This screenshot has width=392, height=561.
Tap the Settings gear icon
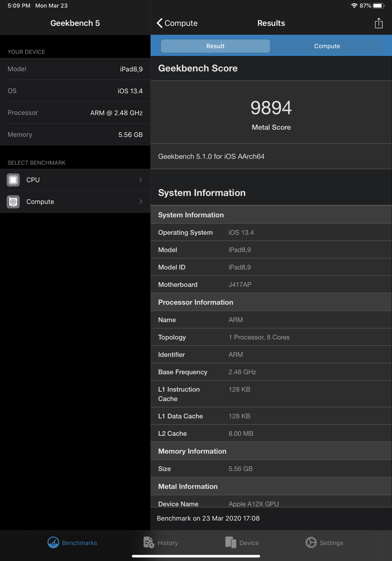pos(311,543)
